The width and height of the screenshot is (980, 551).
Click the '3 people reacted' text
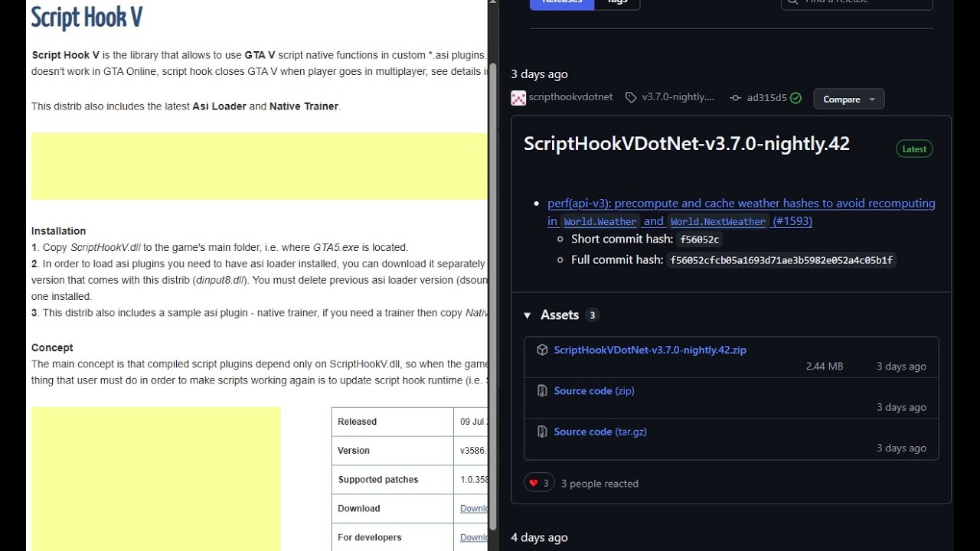(599, 484)
